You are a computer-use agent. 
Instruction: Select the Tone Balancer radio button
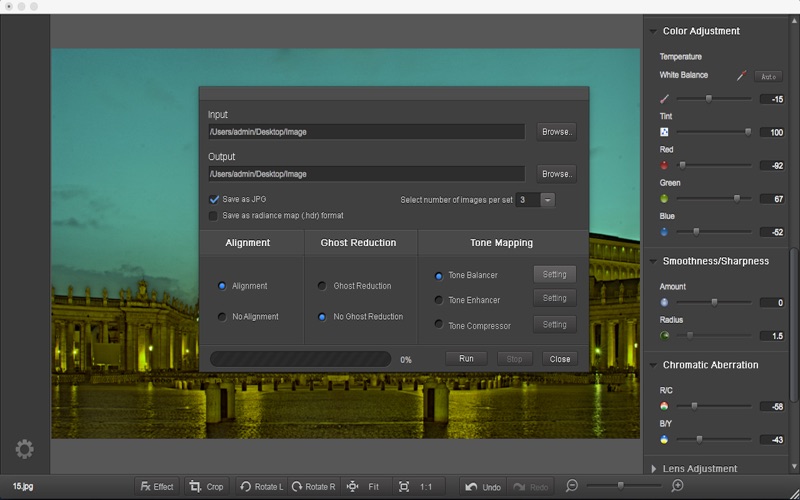[438, 276]
